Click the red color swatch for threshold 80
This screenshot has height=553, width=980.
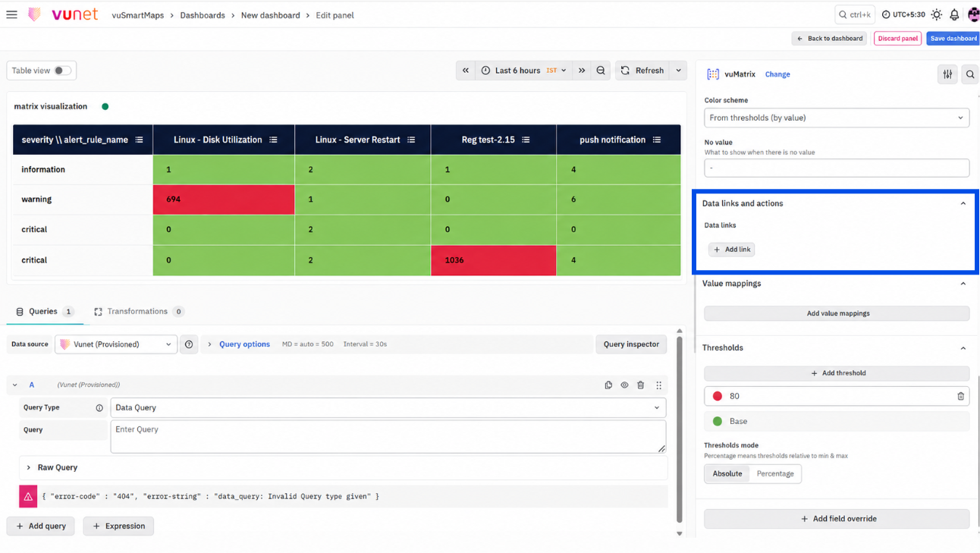point(718,396)
